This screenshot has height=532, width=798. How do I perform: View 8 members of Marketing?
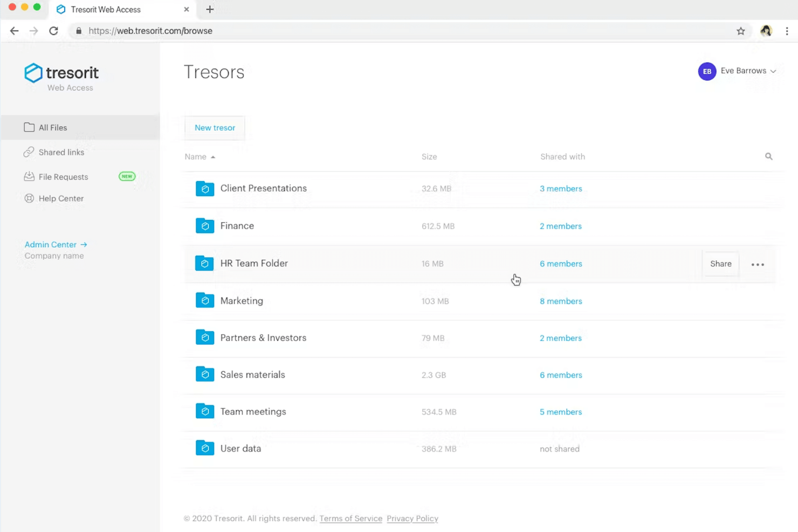(x=561, y=301)
